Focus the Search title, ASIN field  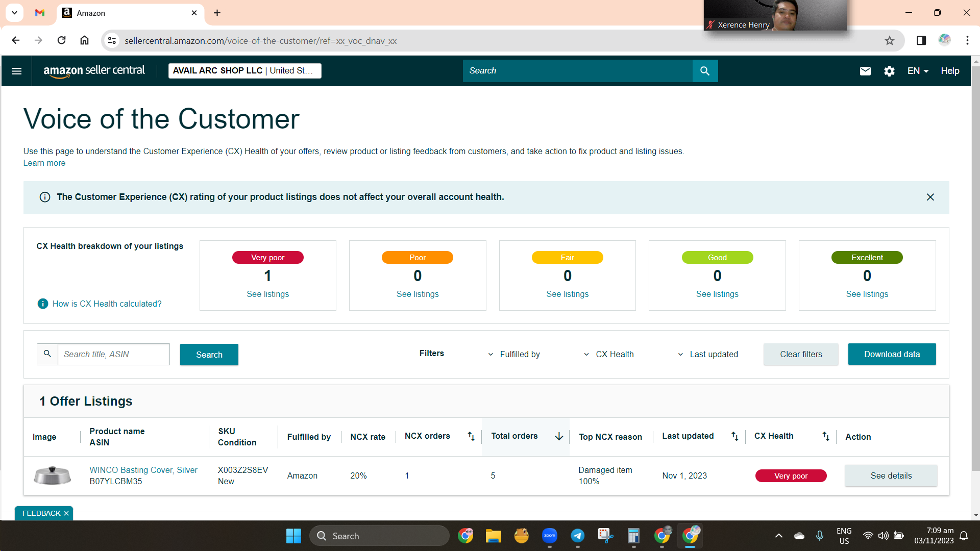pyautogui.click(x=113, y=354)
